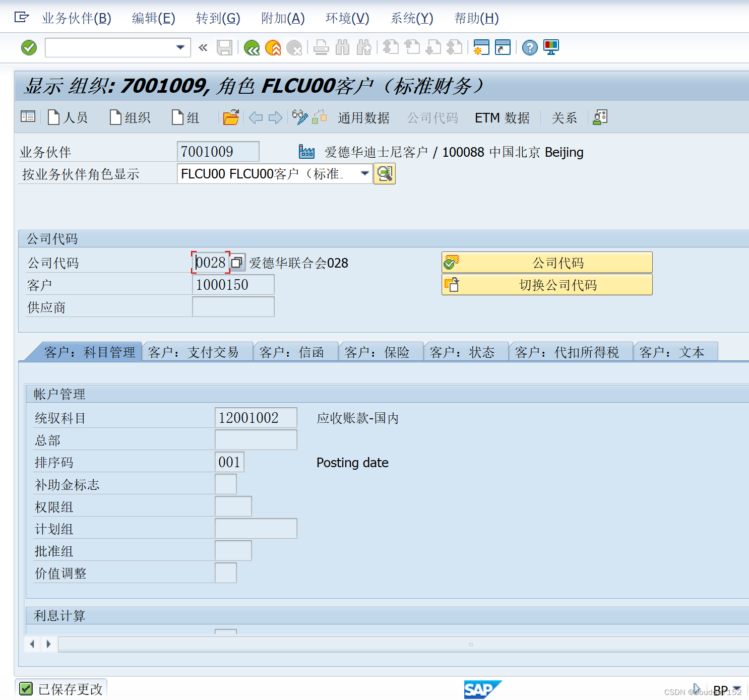The image size is (749, 700).
Task: Click the 关系 button
Action: tap(564, 117)
